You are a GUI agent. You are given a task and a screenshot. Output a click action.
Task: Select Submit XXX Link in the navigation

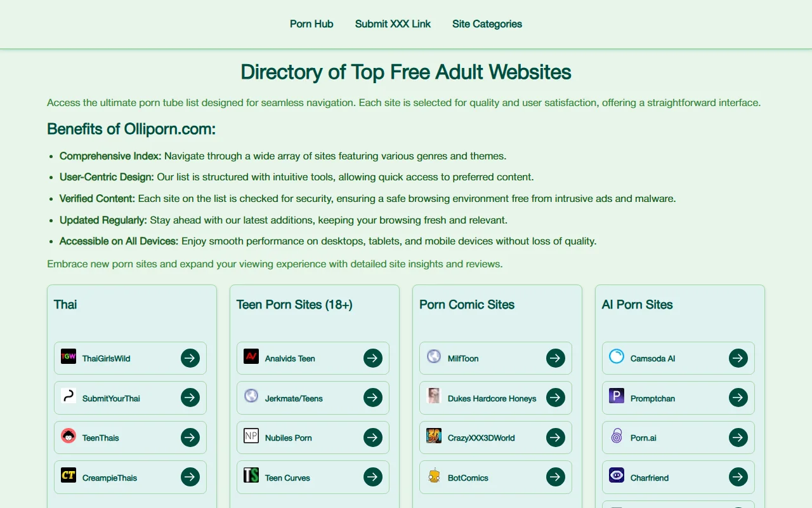coord(393,23)
